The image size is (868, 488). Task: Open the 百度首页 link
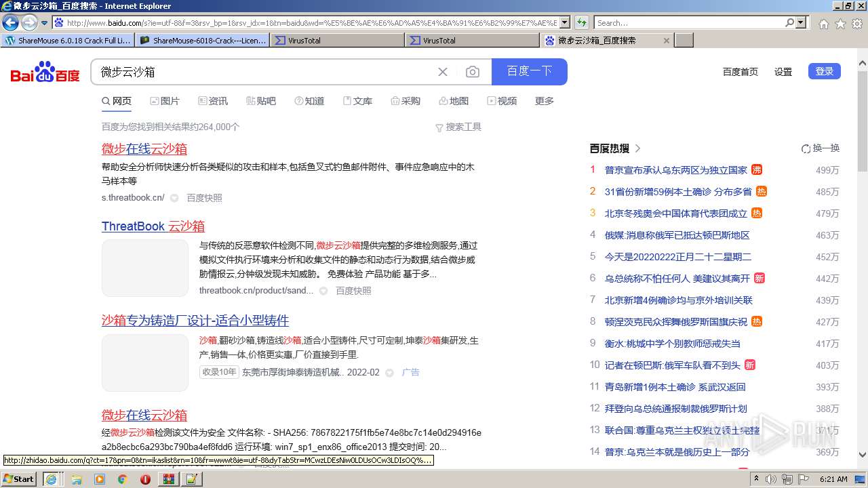pos(741,72)
